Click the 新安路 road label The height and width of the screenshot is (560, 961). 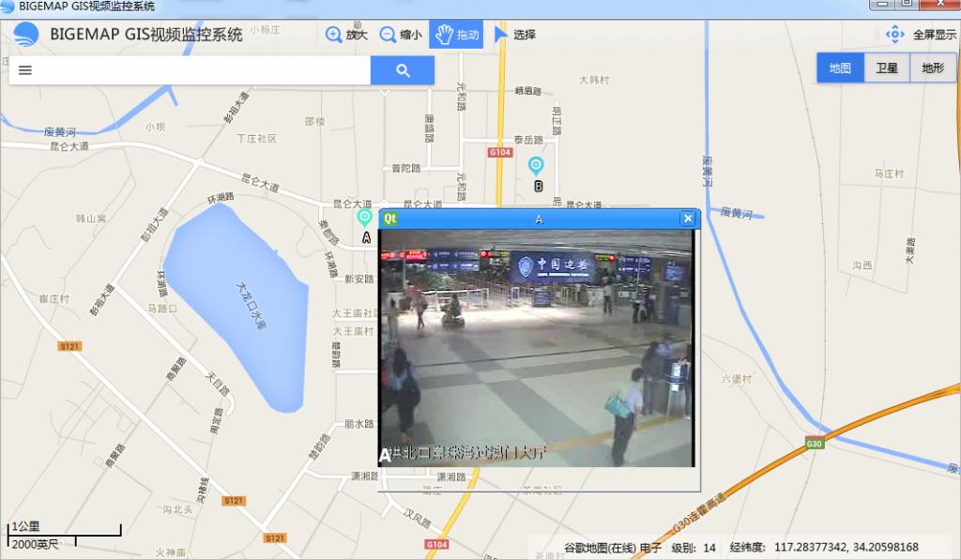coord(359,279)
